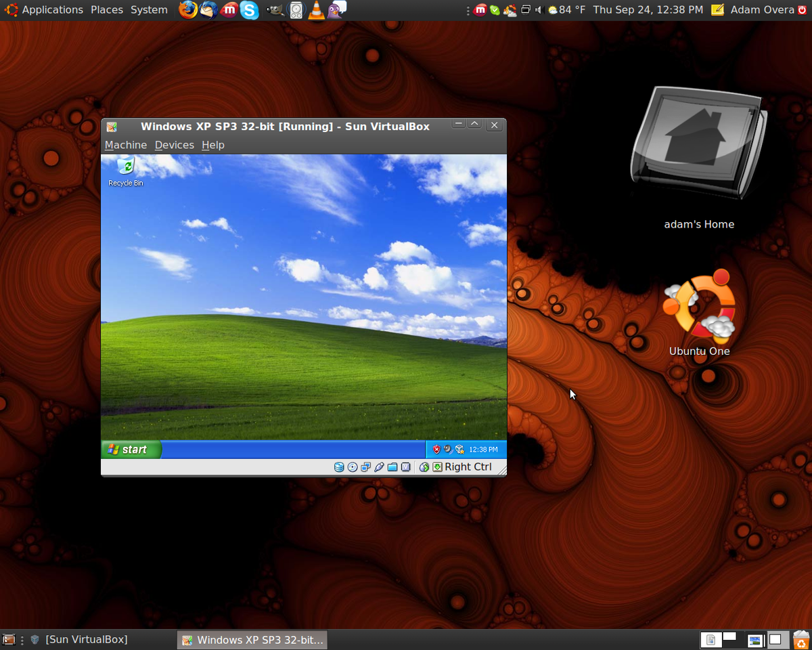Open Windows Security Center from the XP tray shield
Viewport: 812px width, 650px height.
point(436,449)
